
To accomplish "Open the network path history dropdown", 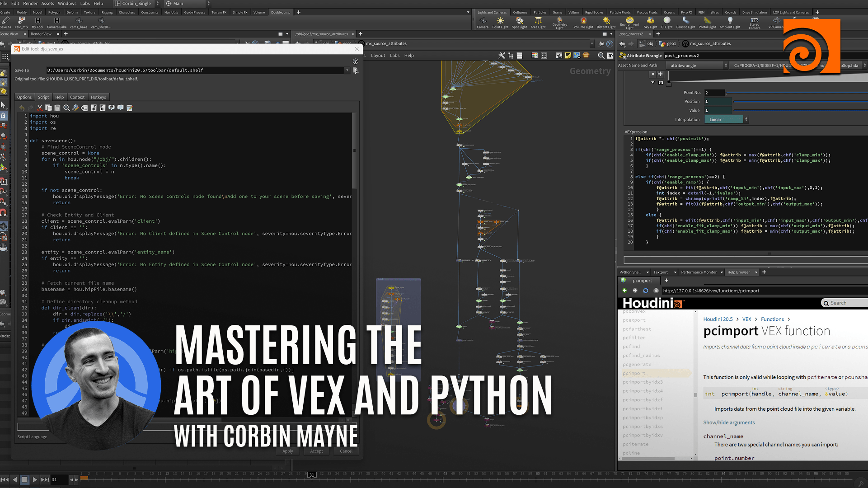I will pyautogui.click(x=591, y=44).
